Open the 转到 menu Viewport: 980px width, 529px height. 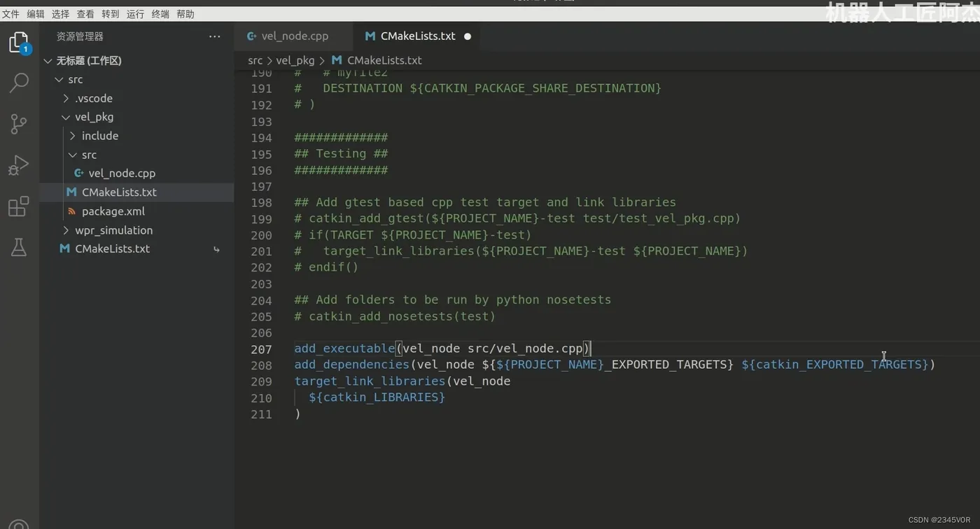[x=110, y=14]
